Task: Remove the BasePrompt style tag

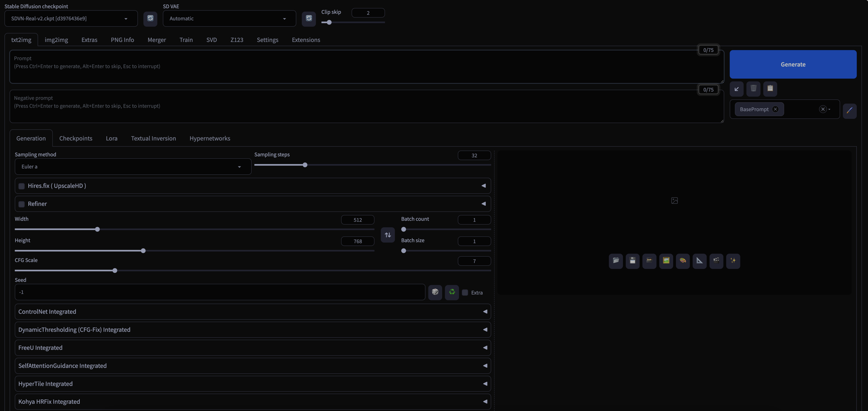Action: coord(775,109)
